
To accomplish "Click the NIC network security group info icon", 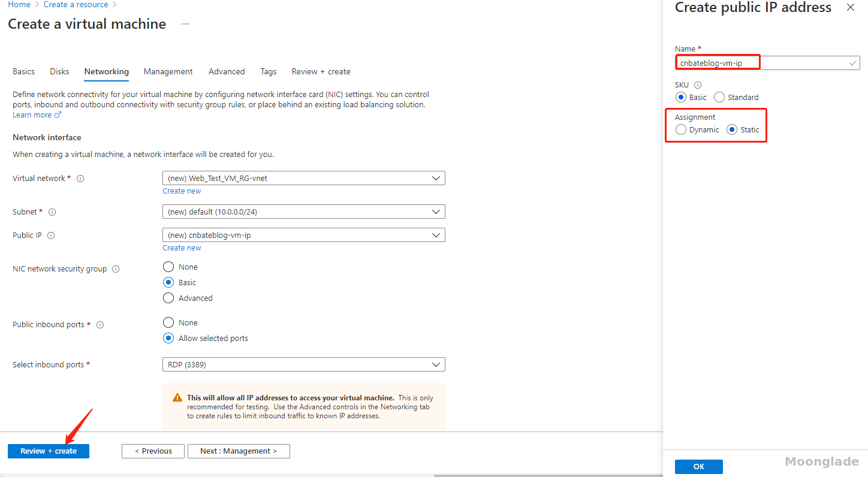I will [116, 269].
